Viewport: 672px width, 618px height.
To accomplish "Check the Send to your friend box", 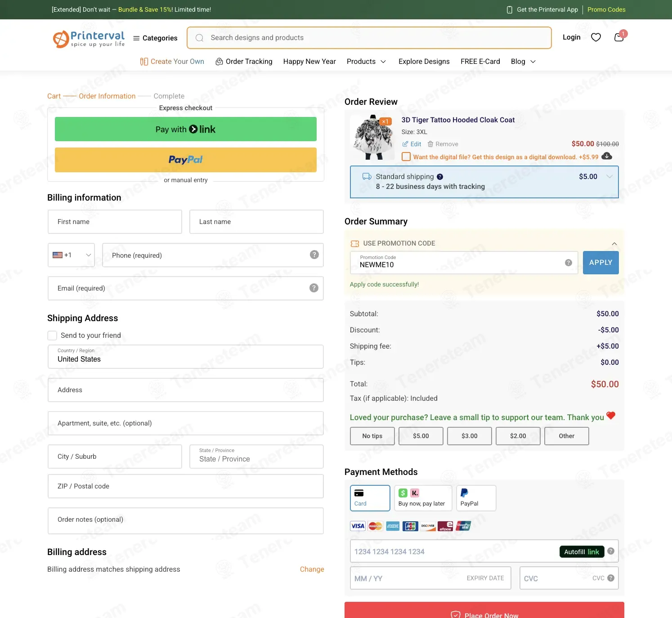I will click(53, 336).
